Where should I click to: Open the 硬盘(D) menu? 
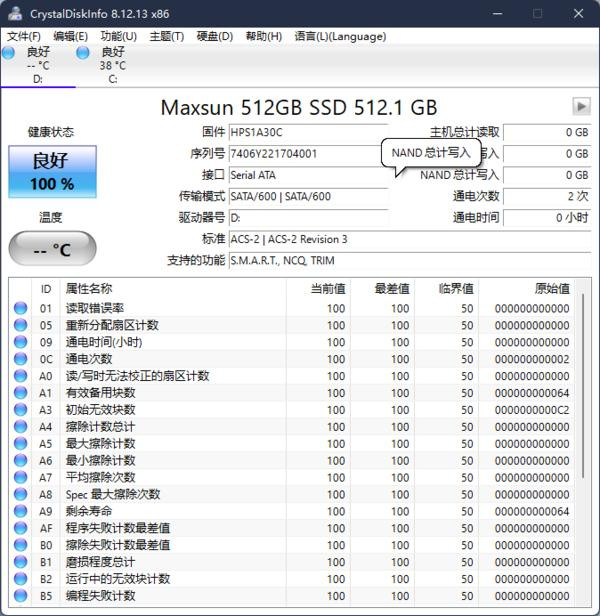point(214,36)
